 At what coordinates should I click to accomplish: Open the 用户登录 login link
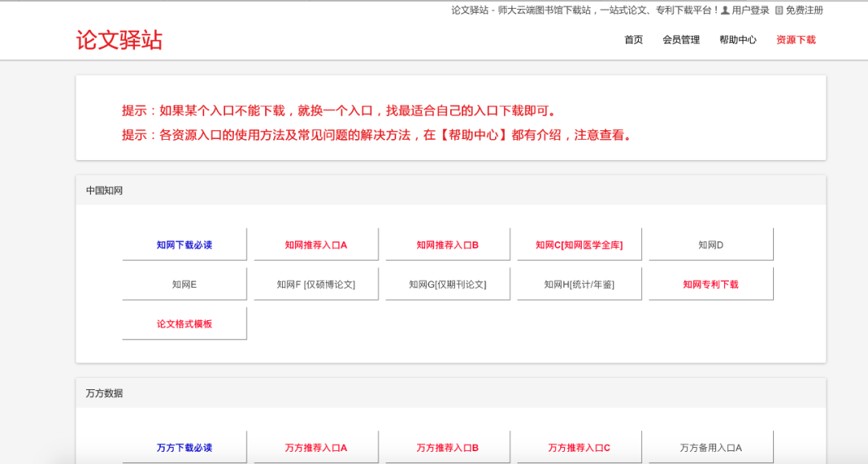[750, 10]
